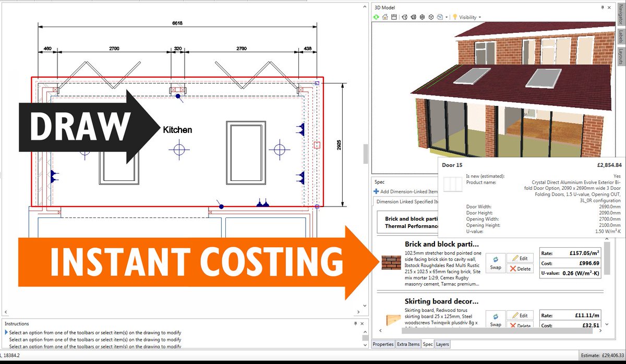Image resolution: width=626 pixels, height=364 pixels.
Task: Click Spec list scroll-left arrow
Action: point(379,331)
